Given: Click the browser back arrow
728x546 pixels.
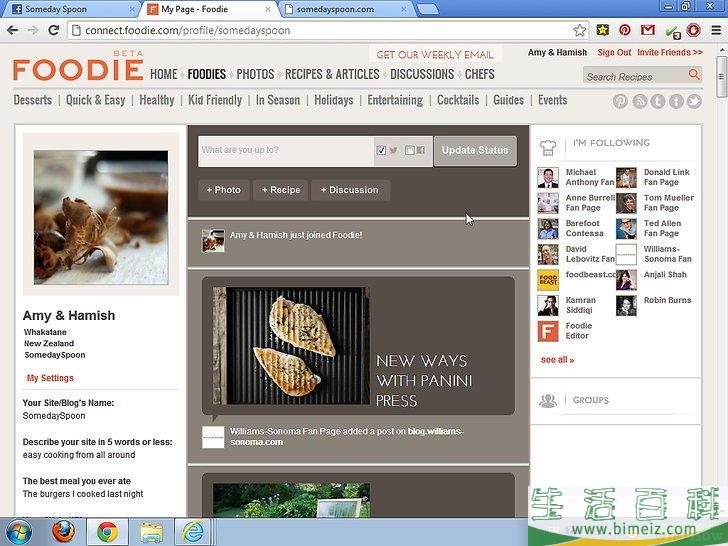Looking at the screenshot, I should pyautogui.click(x=13, y=31).
